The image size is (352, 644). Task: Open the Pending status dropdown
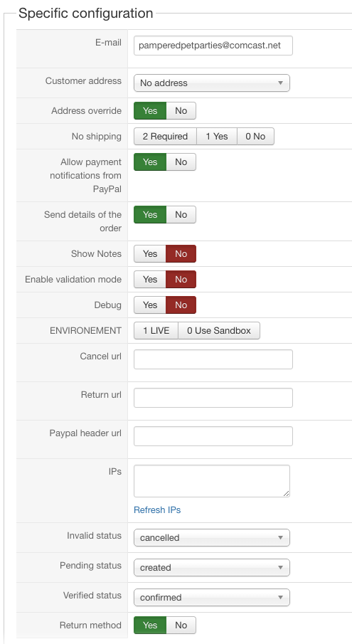(212, 568)
